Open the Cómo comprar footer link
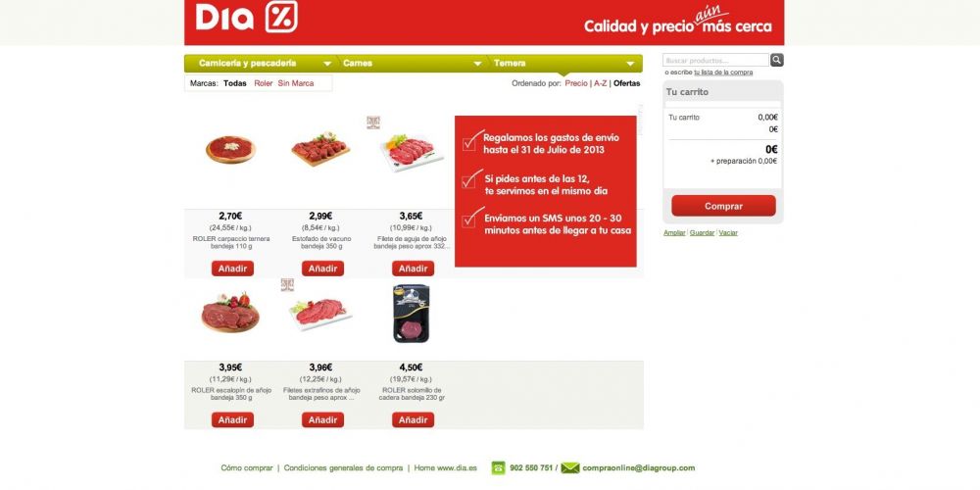This screenshot has width=980, height=490. [247, 467]
